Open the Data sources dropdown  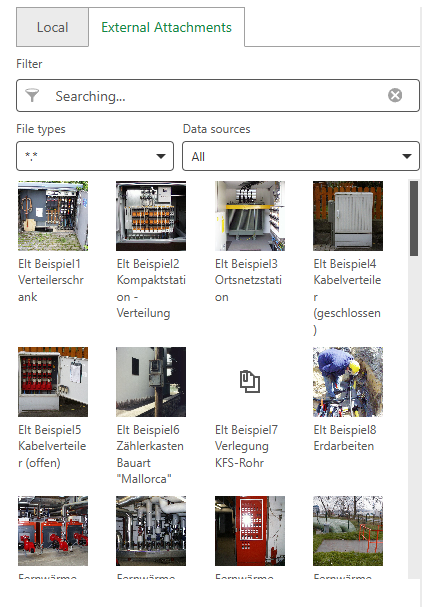(x=301, y=156)
